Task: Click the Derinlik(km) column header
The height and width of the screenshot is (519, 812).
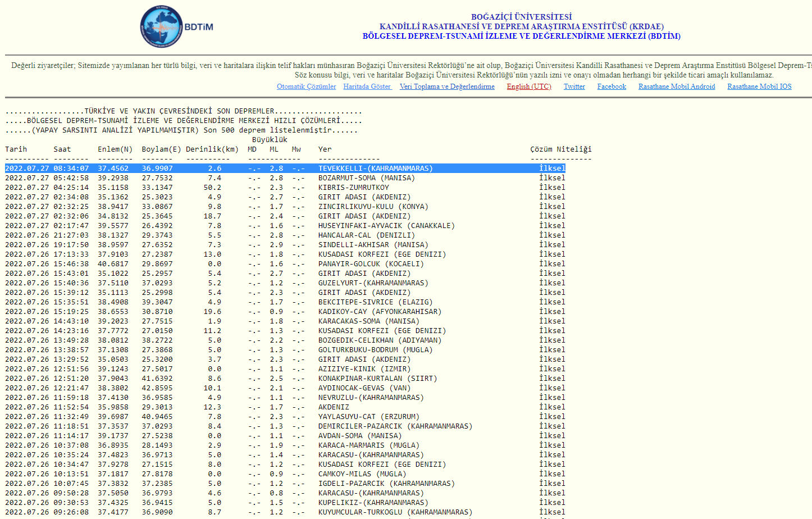Action: tap(212, 149)
